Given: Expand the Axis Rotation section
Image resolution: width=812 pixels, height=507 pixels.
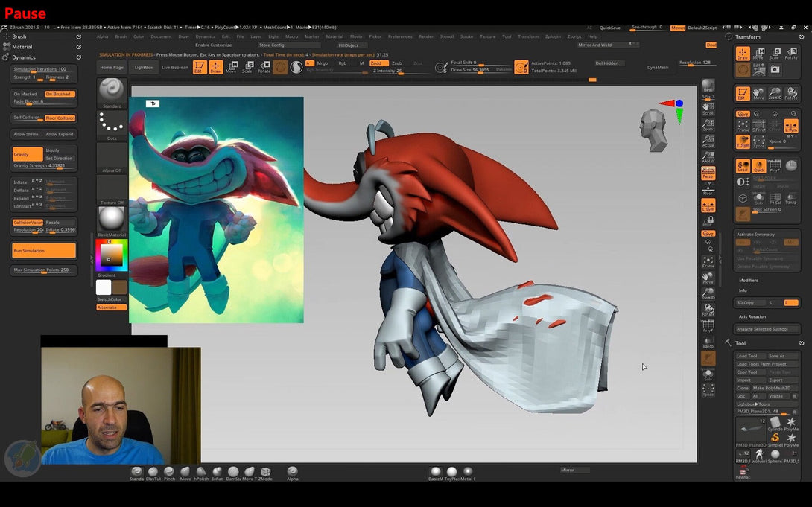Looking at the screenshot, I should pyautogui.click(x=752, y=316).
